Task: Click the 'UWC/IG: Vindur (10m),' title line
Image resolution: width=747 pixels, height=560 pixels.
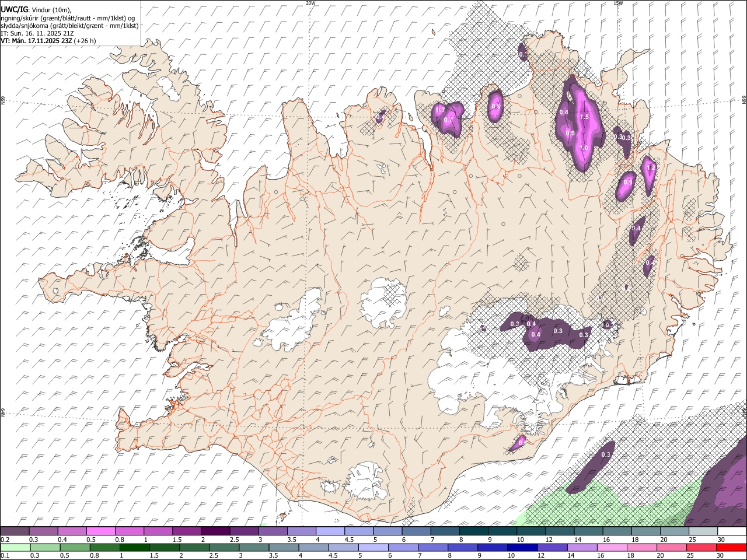Action: pyautogui.click(x=35, y=9)
